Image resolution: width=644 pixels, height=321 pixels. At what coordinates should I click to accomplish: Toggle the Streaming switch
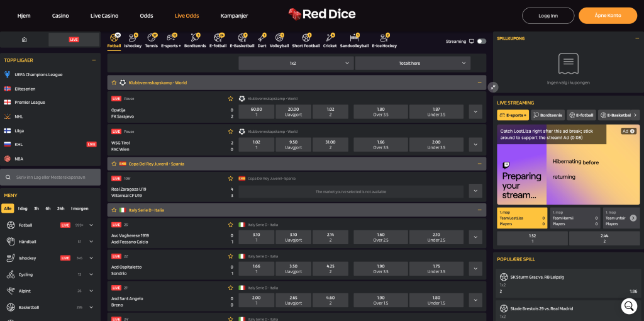[x=481, y=41]
